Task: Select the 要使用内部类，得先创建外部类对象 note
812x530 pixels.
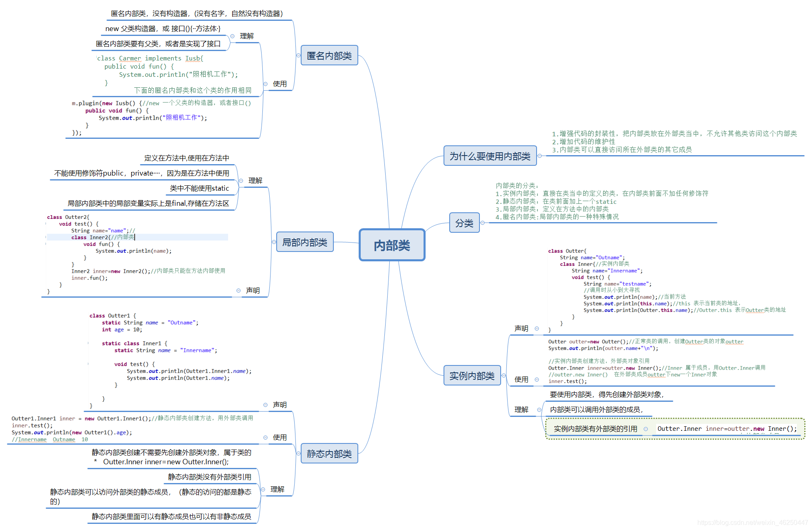Action: (x=607, y=395)
